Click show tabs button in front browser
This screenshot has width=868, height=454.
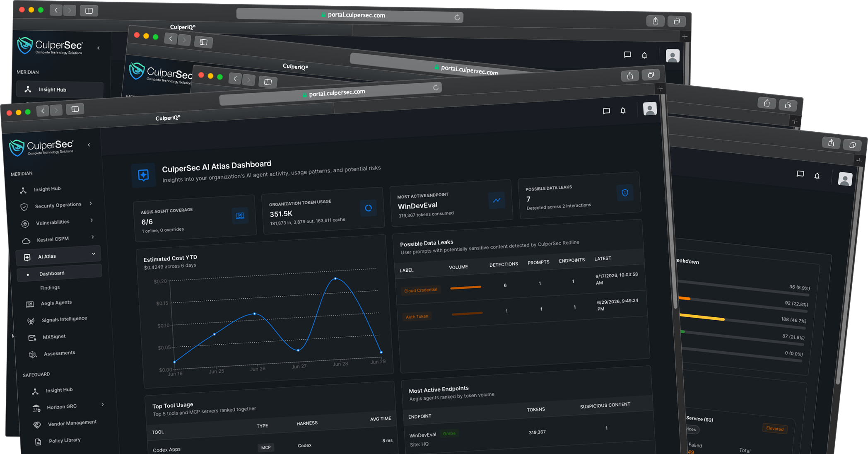(x=651, y=75)
